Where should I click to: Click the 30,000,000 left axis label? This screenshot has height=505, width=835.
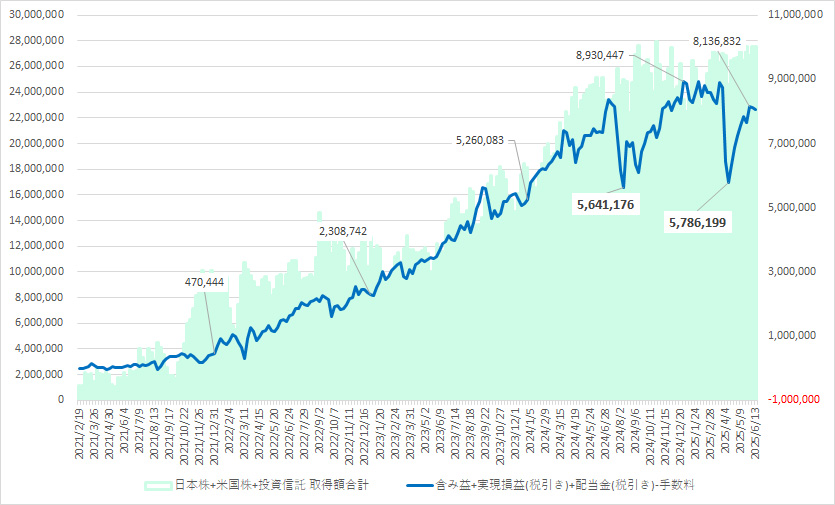(34, 15)
